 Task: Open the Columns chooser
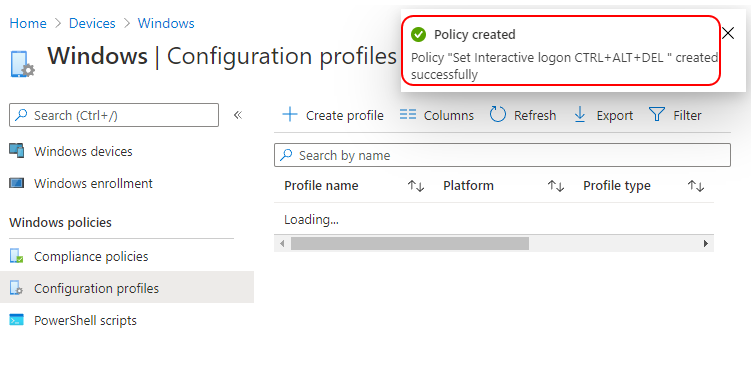437,115
